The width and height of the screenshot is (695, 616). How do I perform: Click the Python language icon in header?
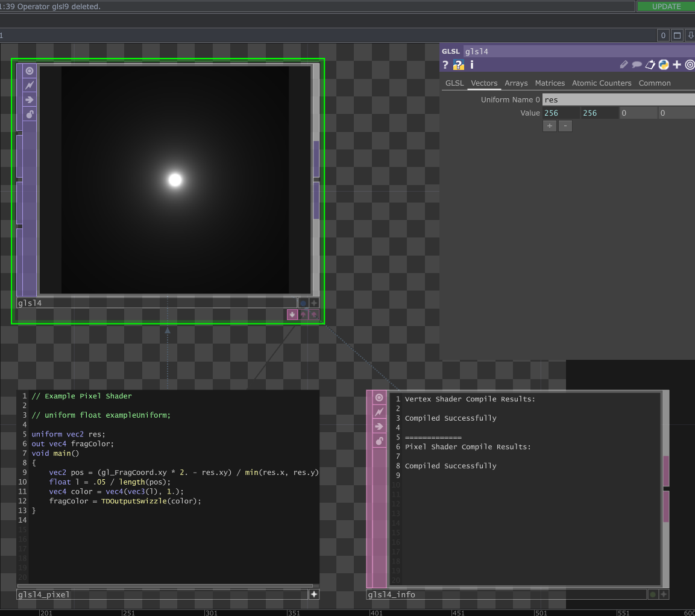pos(664,65)
